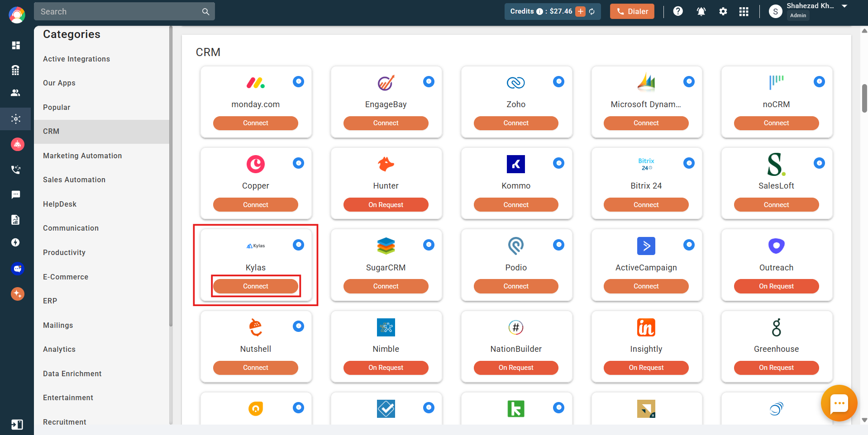Viewport: 868px width, 435px height.
Task: Open the contacts icon in left sidebar
Action: point(16,93)
